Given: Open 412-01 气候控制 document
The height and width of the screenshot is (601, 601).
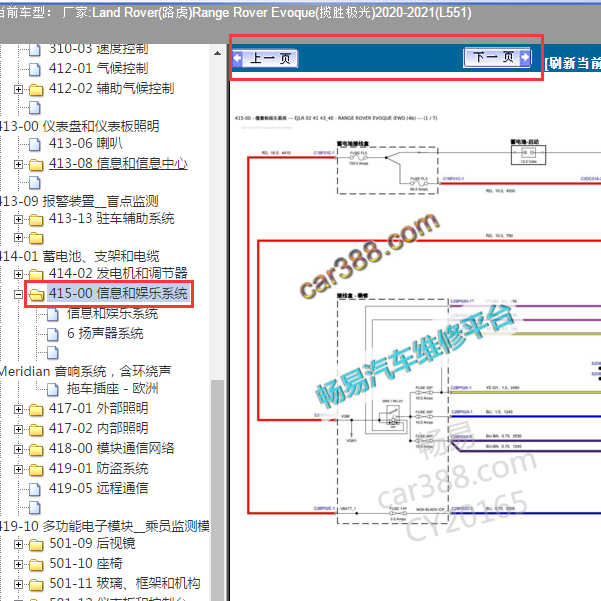Looking at the screenshot, I should tap(98, 68).
